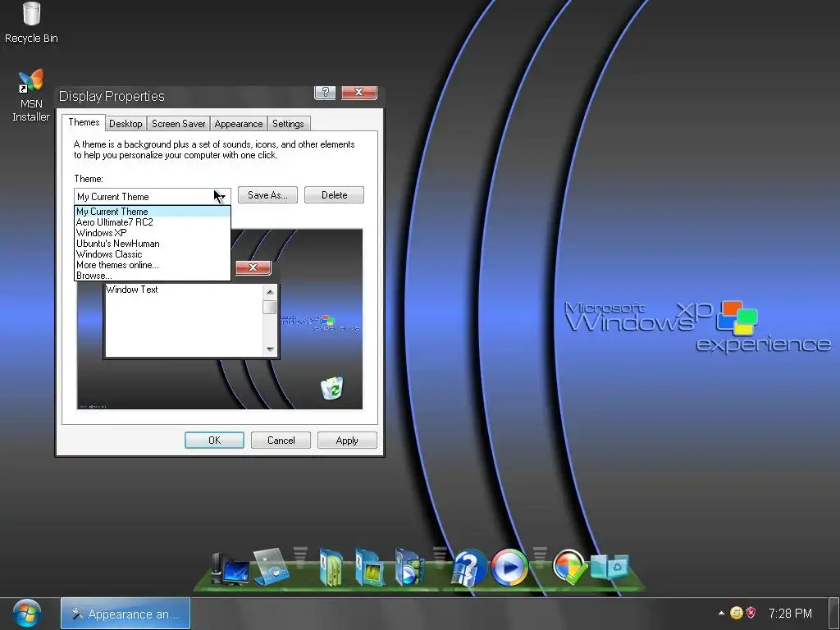Click the sample window's red close button
Screen dimensions: 840x630
coord(253,267)
